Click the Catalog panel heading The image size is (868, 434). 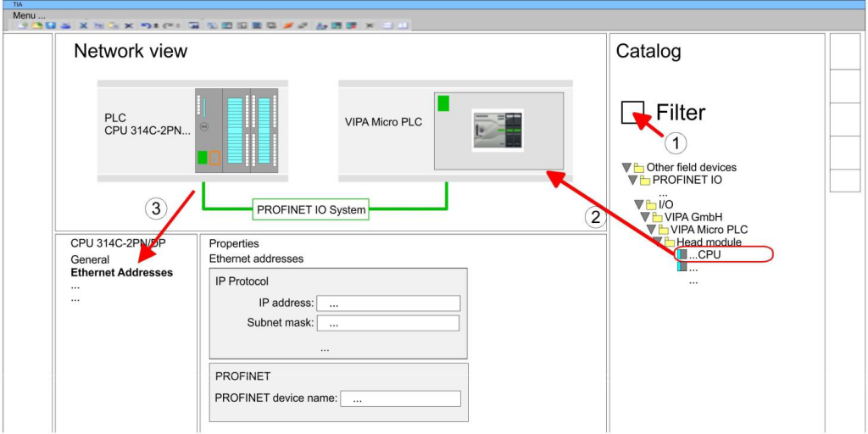click(x=648, y=52)
